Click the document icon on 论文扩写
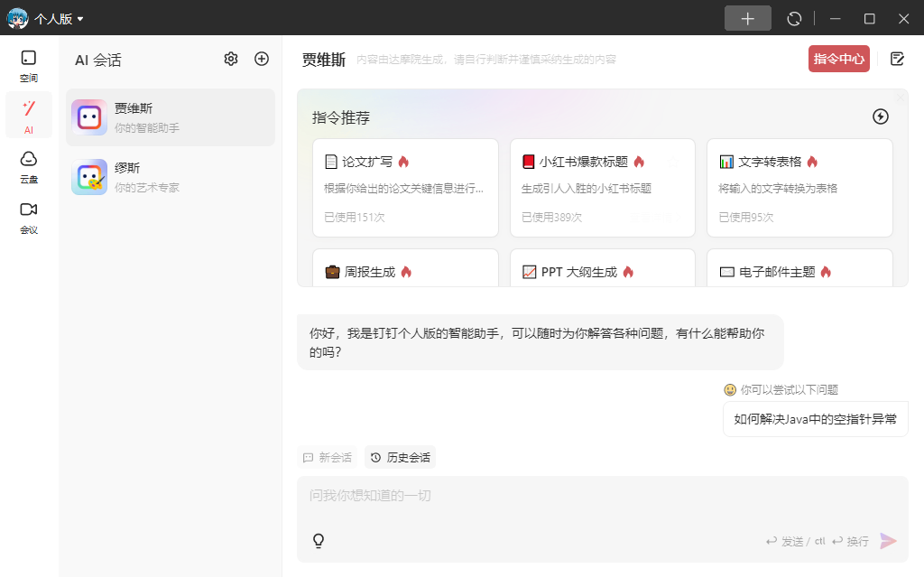The image size is (924, 578). pos(331,162)
